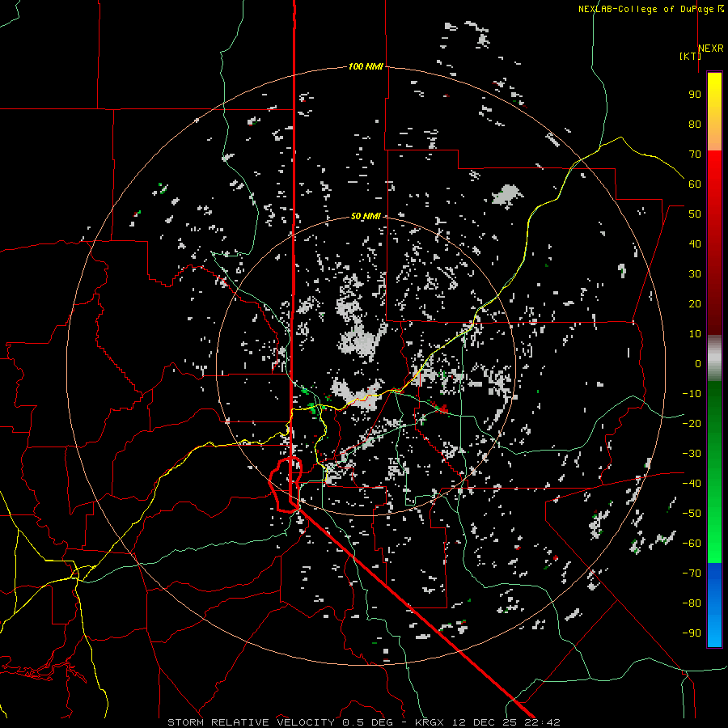This screenshot has height=728, width=728.
Task: Click the -90 knot label on velocity scale
Action: click(692, 633)
